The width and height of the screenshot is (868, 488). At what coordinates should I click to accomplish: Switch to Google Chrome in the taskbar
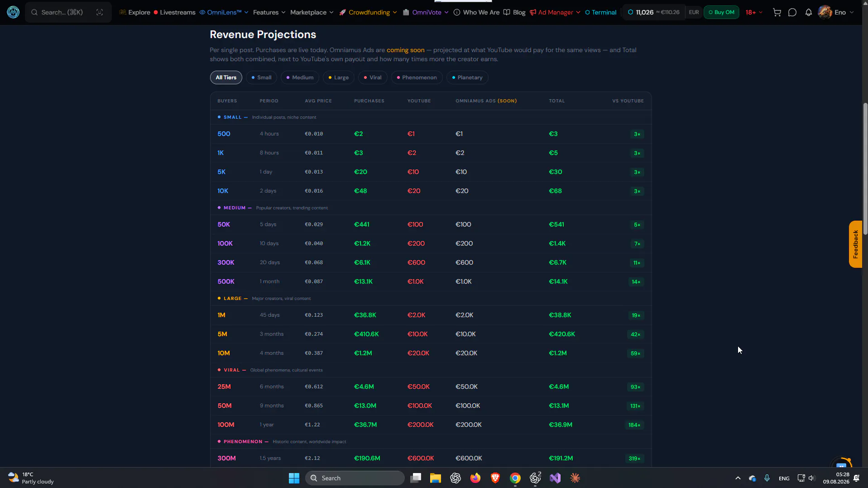515,478
